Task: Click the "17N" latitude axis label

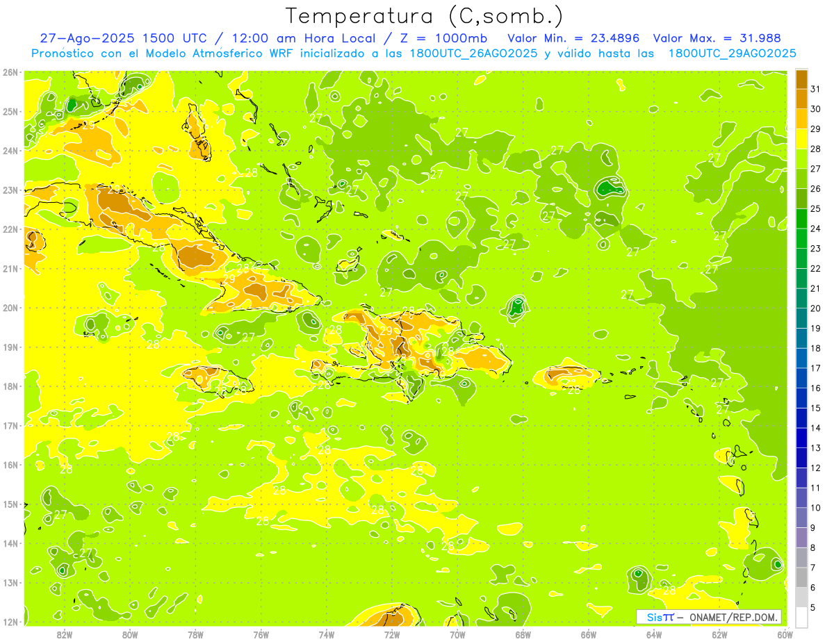Action: pyautogui.click(x=10, y=425)
